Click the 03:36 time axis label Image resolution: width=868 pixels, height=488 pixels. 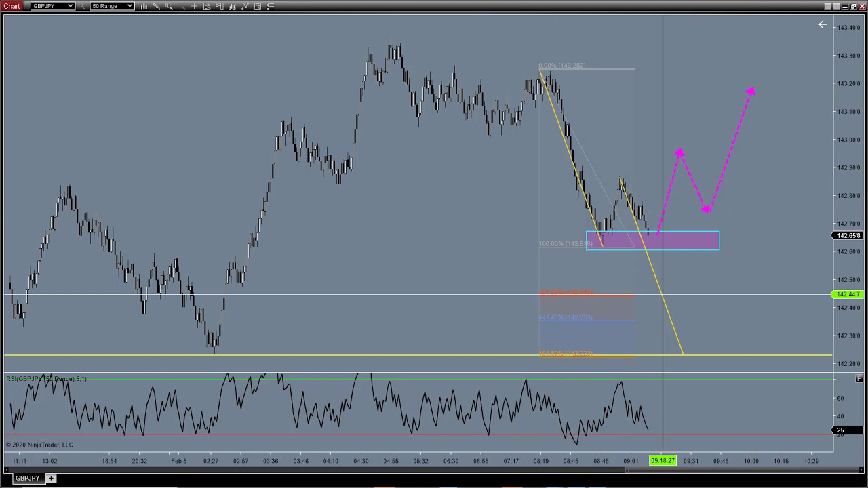(x=271, y=461)
